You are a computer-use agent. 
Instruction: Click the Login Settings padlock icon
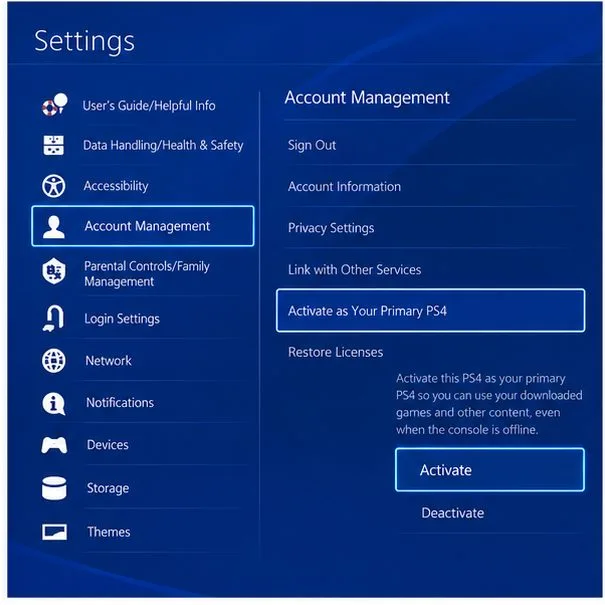[54, 318]
